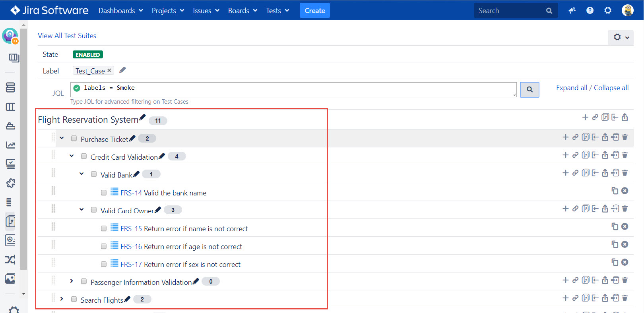Open the backlog icon in the sidebar

click(x=10, y=87)
